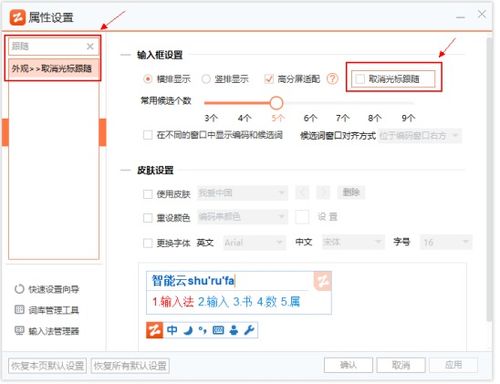The width and height of the screenshot is (500, 384).
Task: Click the orange logo in the status bar preview
Action: (154, 330)
